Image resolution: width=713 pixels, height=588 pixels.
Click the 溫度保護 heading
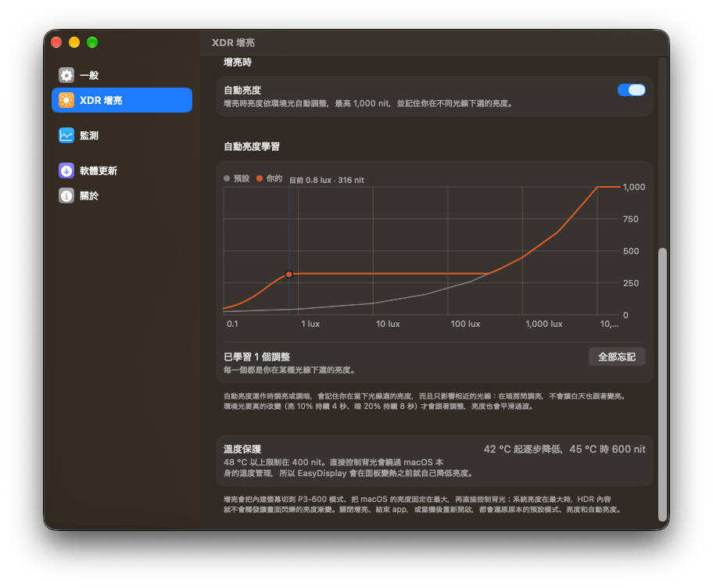(242, 450)
